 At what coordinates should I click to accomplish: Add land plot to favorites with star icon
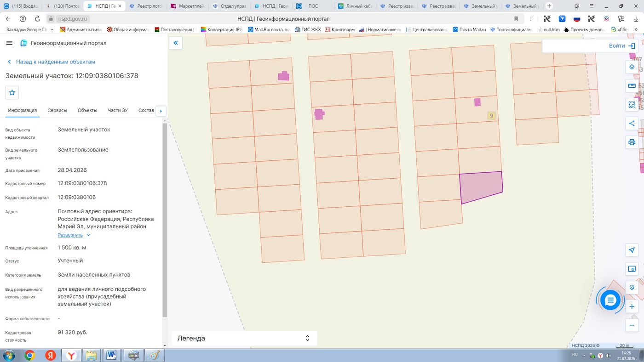pyautogui.click(x=12, y=92)
